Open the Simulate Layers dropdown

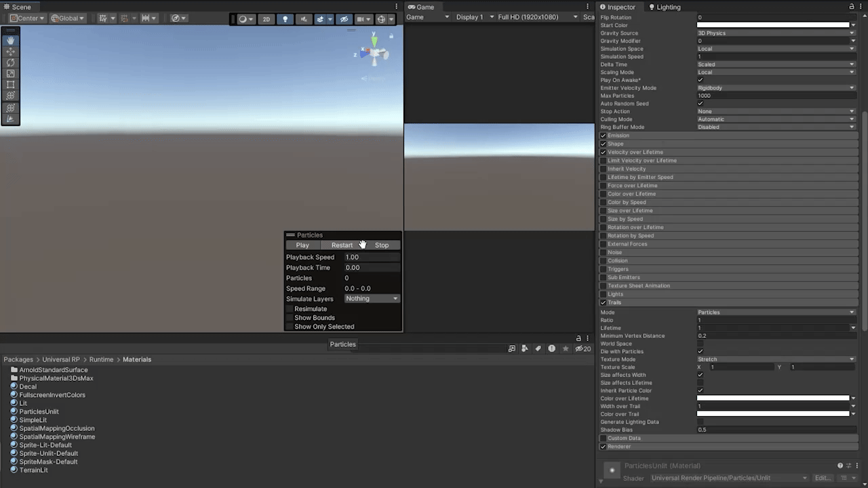pyautogui.click(x=372, y=299)
